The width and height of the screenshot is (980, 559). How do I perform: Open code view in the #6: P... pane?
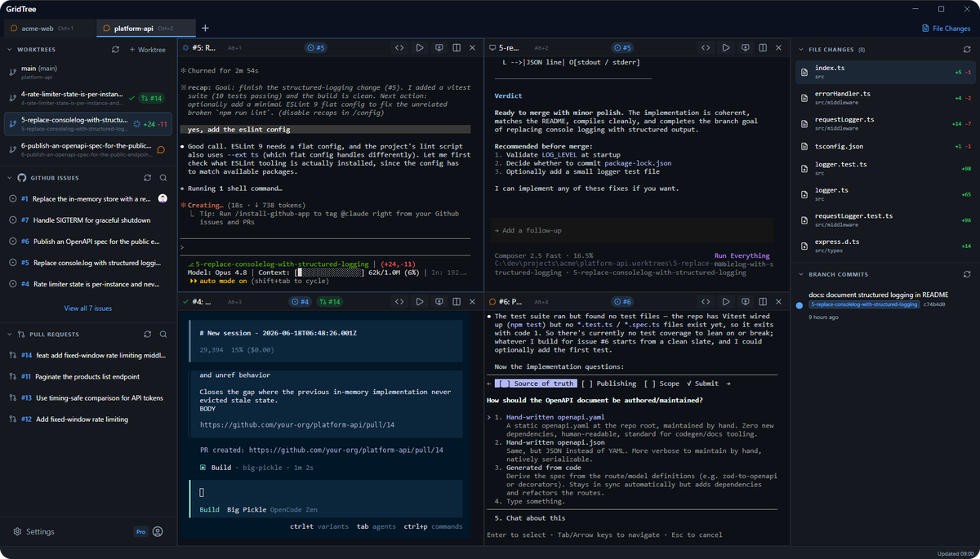(706, 302)
